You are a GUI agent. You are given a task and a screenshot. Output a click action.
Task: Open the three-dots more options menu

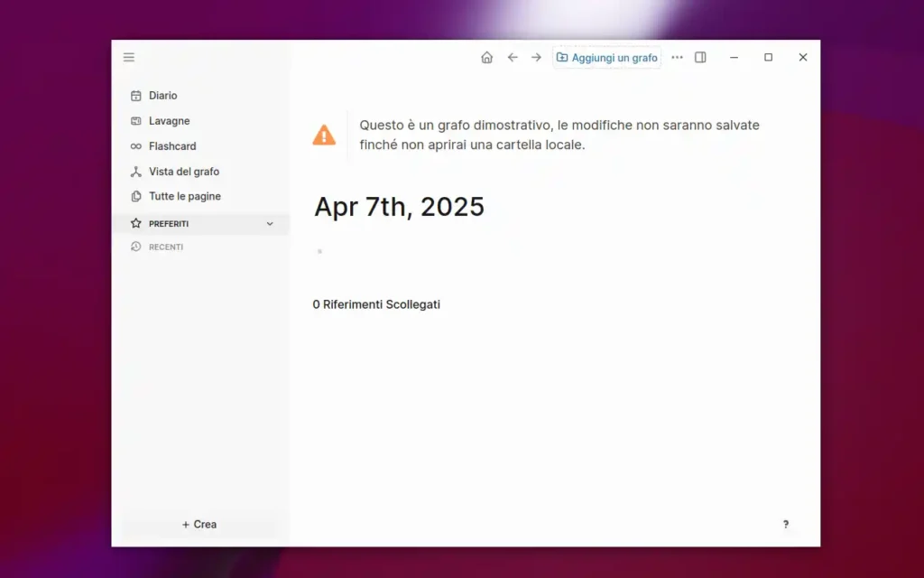677,57
